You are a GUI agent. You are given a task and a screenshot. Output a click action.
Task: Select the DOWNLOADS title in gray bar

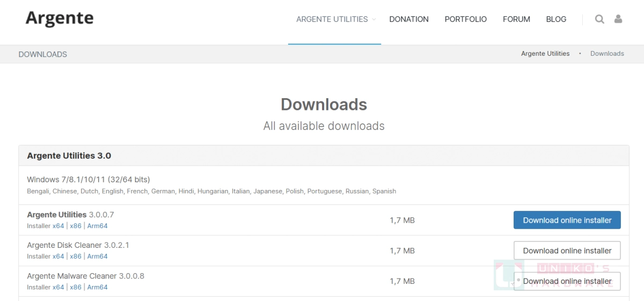[x=42, y=54]
